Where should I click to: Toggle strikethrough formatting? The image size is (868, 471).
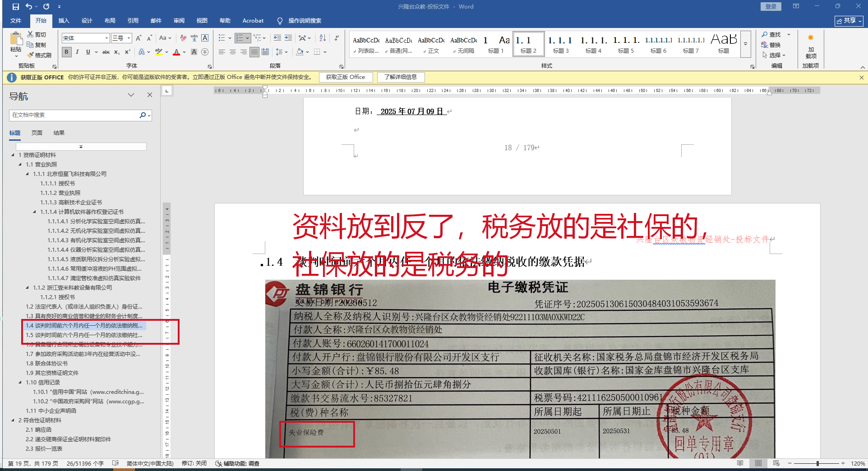point(106,52)
